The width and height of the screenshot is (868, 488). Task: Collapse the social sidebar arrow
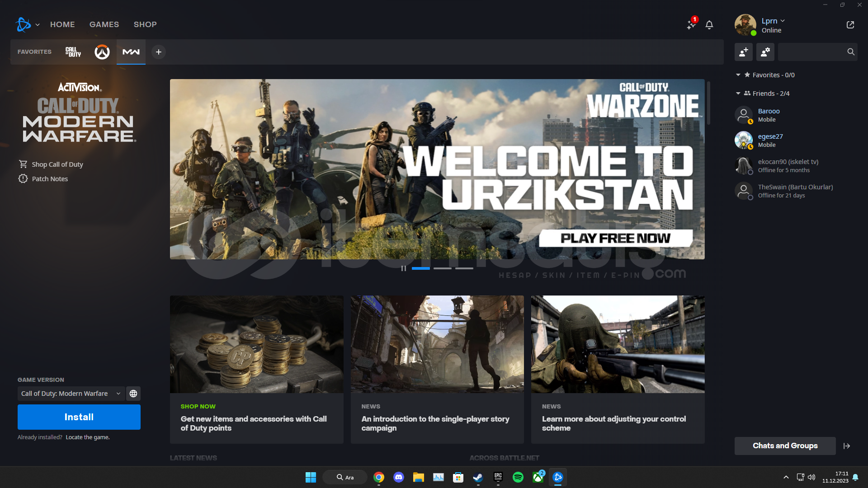847,446
